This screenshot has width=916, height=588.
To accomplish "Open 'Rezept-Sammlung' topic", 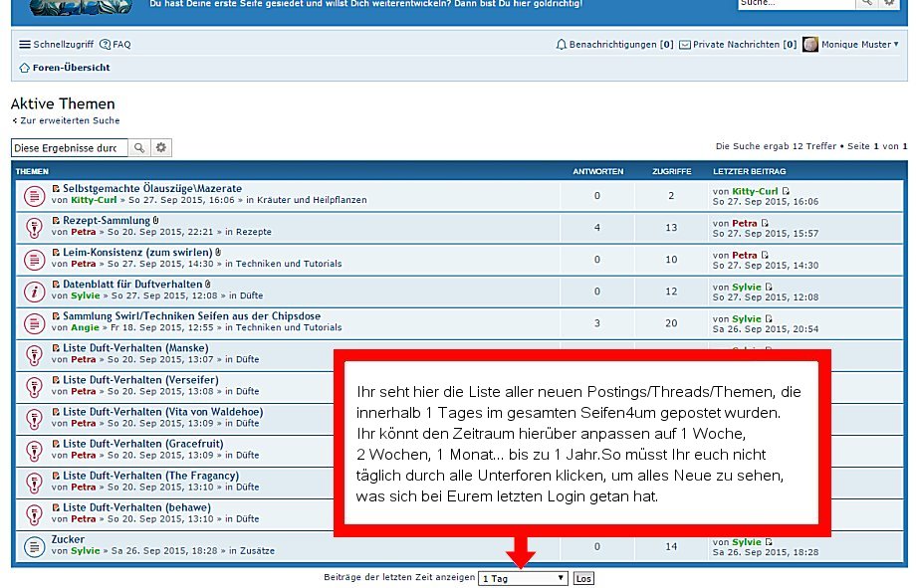I will 106,220.
